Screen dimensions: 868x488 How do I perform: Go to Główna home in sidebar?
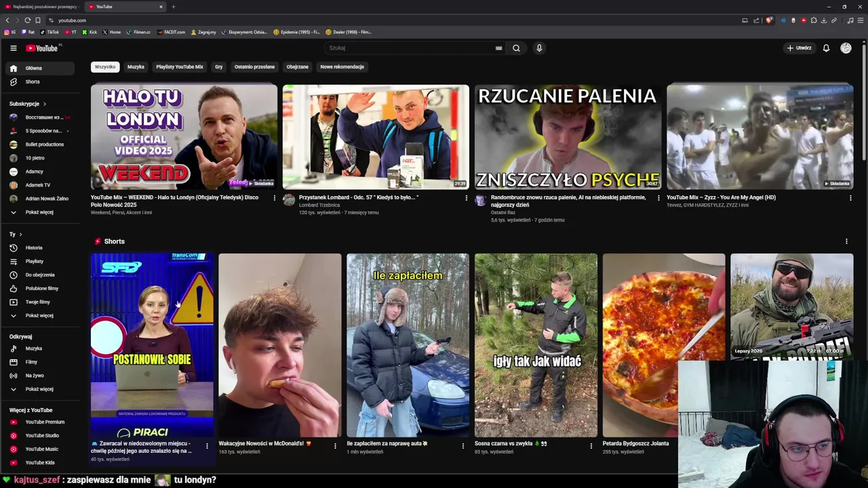40,68
